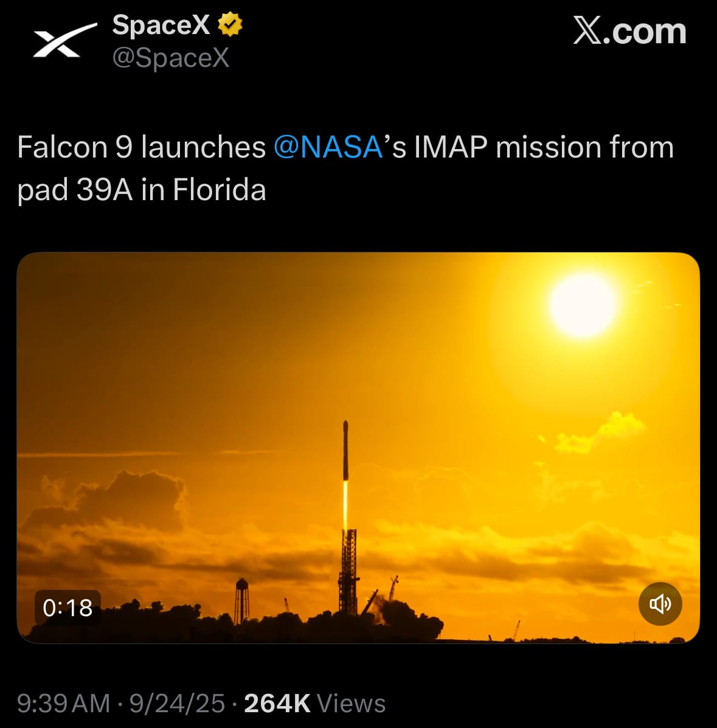Click the SpaceX display name
Viewport: 717px width, 728px height.
click(161, 26)
